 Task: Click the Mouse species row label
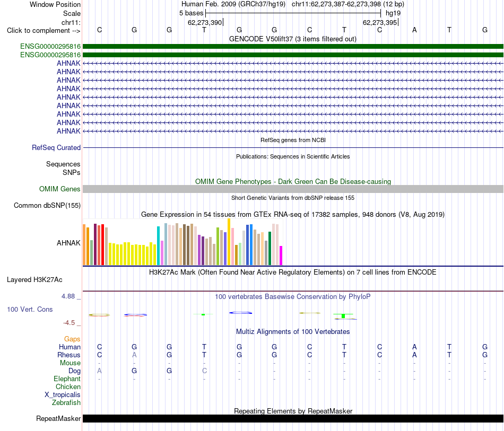coord(70,363)
